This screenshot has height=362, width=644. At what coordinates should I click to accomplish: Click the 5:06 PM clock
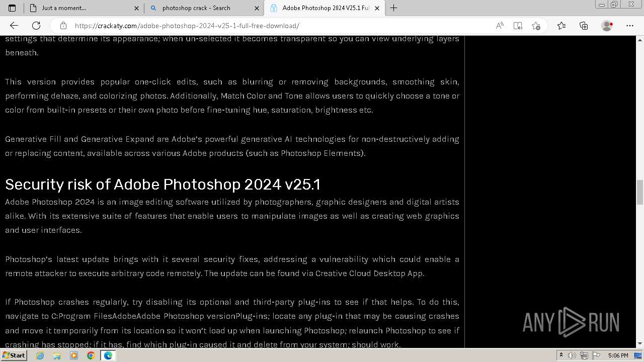pyautogui.click(x=618, y=355)
